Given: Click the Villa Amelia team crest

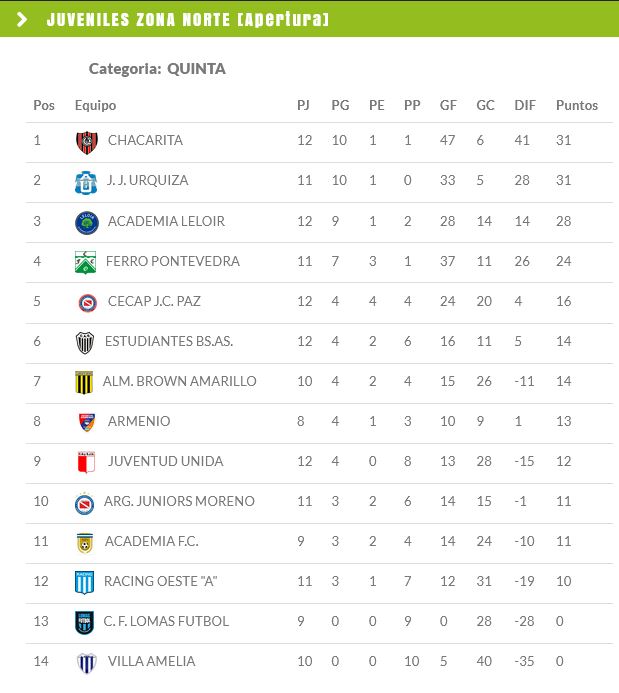Looking at the screenshot, I should point(87,662).
